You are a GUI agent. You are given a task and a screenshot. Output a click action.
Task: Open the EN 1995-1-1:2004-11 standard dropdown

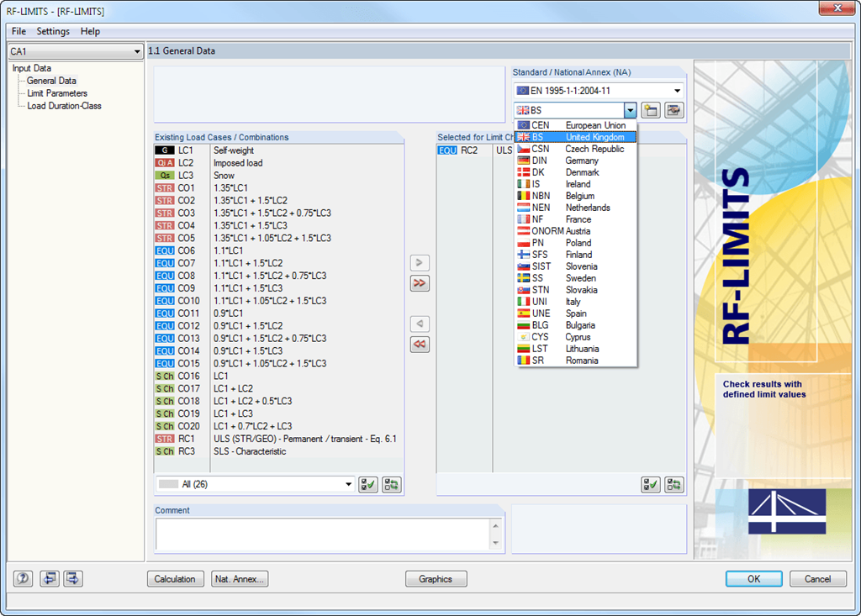click(599, 91)
